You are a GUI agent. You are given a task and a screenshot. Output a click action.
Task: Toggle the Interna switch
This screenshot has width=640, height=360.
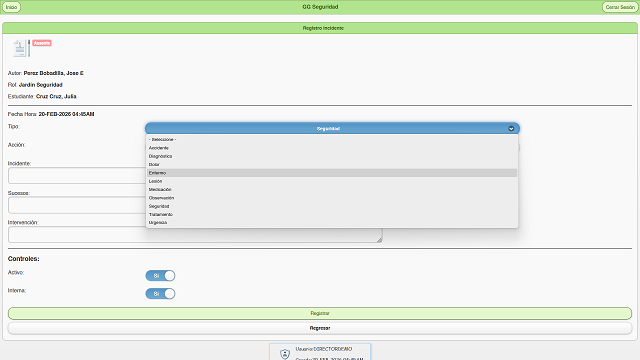pos(160,293)
